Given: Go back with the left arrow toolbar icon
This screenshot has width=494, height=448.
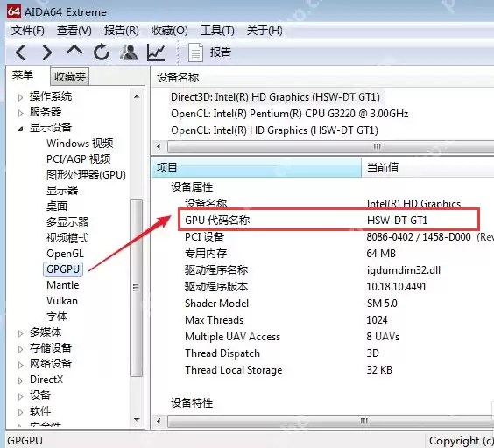Looking at the screenshot, I should [x=20, y=52].
